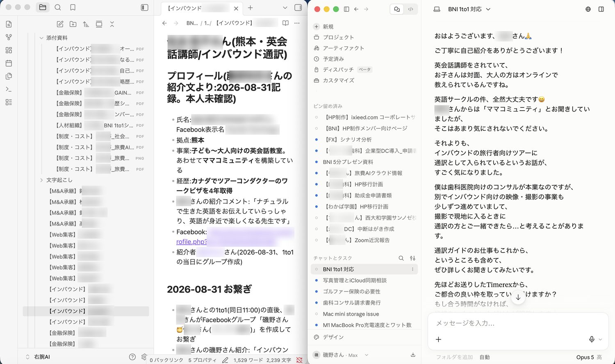Viewport: 615px width, 364px height.
Task: Open Obsidian settings gear
Action: coord(144,357)
